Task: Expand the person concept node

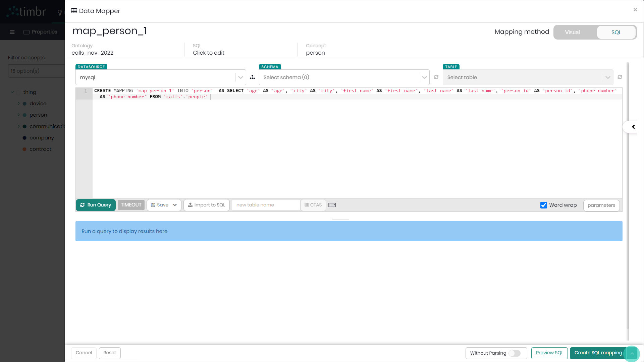Action: [18, 115]
